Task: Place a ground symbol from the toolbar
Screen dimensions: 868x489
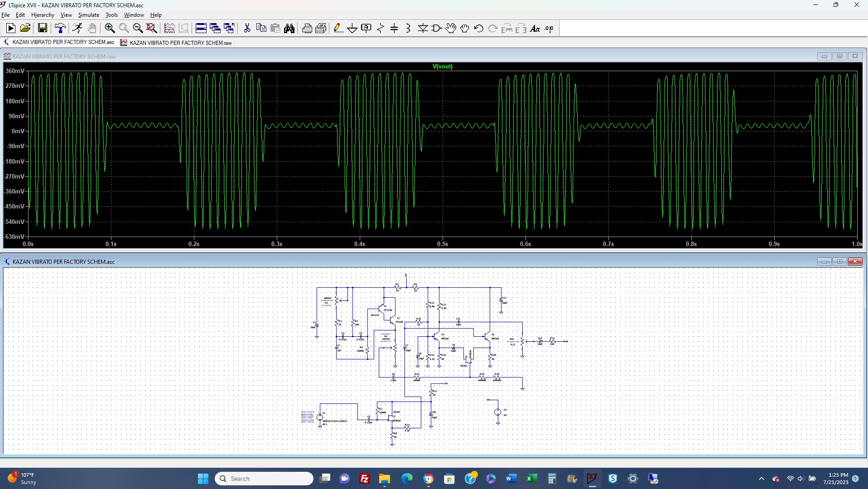Action: [352, 29]
